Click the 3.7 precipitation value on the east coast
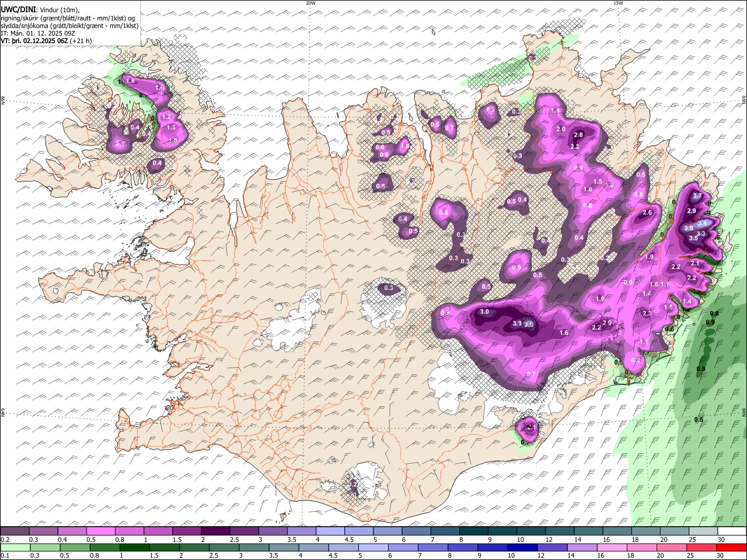Viewport: 747px width, 560px height. click(x=697, y=196)
